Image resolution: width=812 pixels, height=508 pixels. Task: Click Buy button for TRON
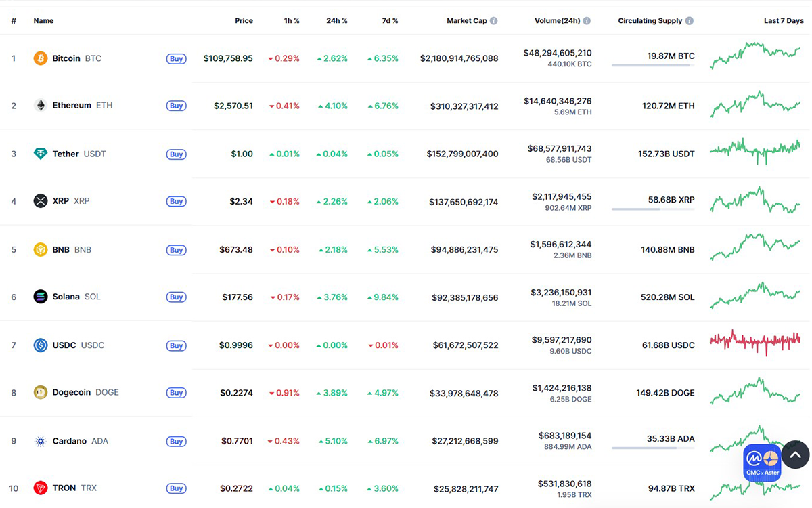(x=177, y=488)
